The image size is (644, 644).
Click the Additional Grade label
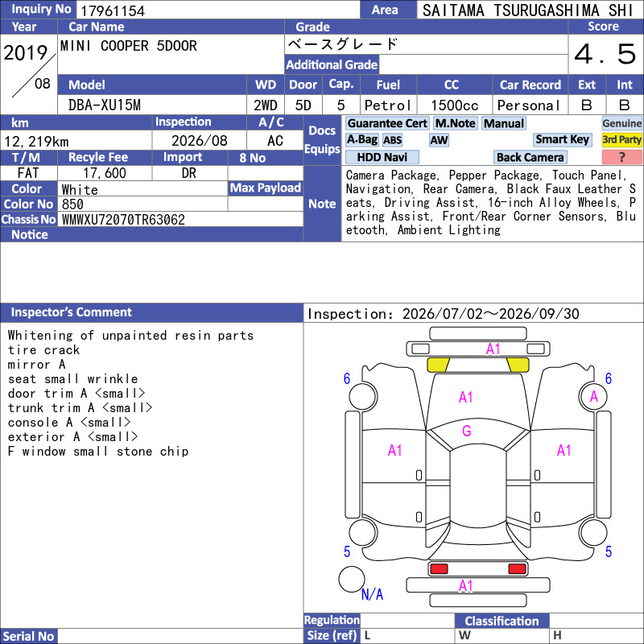click(x=332, y=64)
